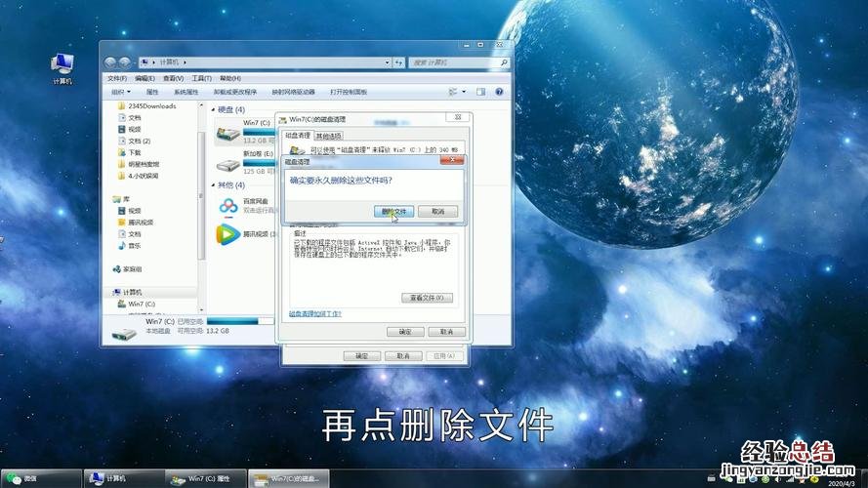Switch to the 磁盘清理 tab
This screenshot has height=488, width=868.
(x=298, y=136)
